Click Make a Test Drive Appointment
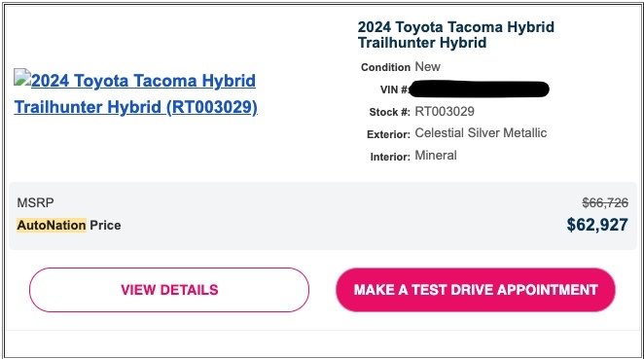Viewport: 644px width, 359px height. 476,290
